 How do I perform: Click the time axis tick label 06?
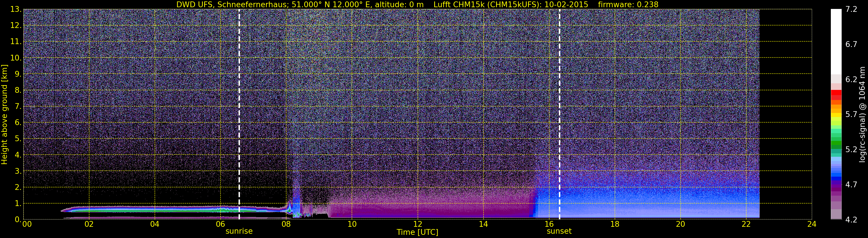click(220, 224)
